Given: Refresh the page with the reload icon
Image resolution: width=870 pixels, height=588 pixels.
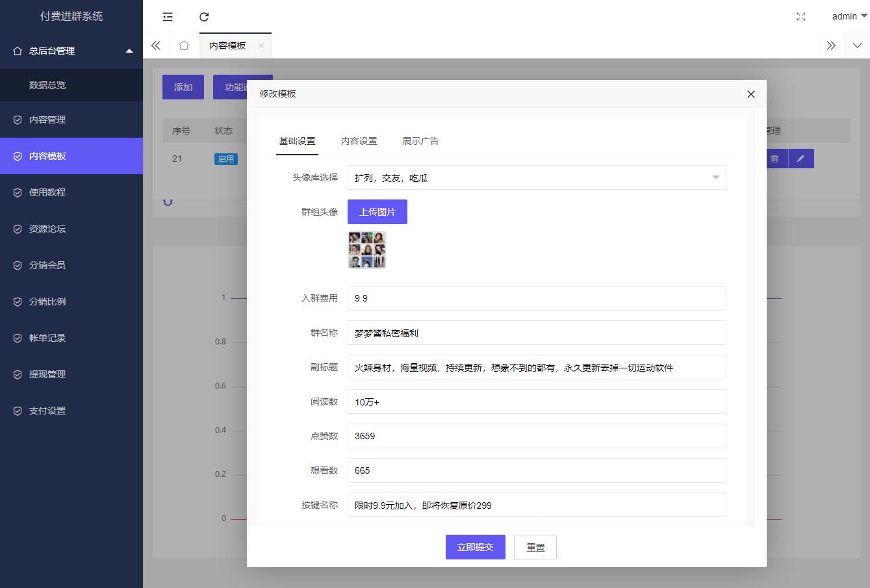Looking at the screenshot, I should coord(204,16).
